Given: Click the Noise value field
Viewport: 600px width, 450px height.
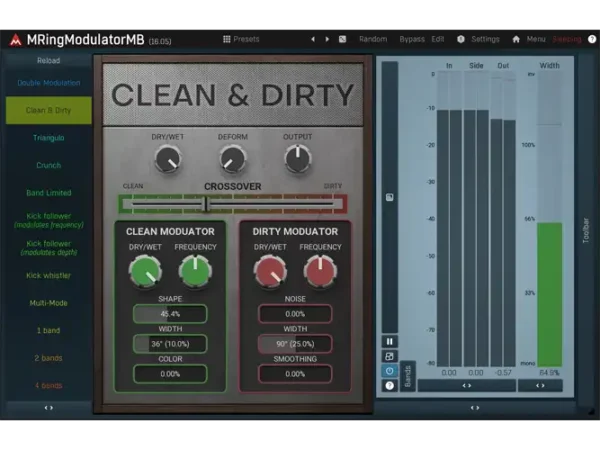Looking at the screenshot, I should coord(295,314).
